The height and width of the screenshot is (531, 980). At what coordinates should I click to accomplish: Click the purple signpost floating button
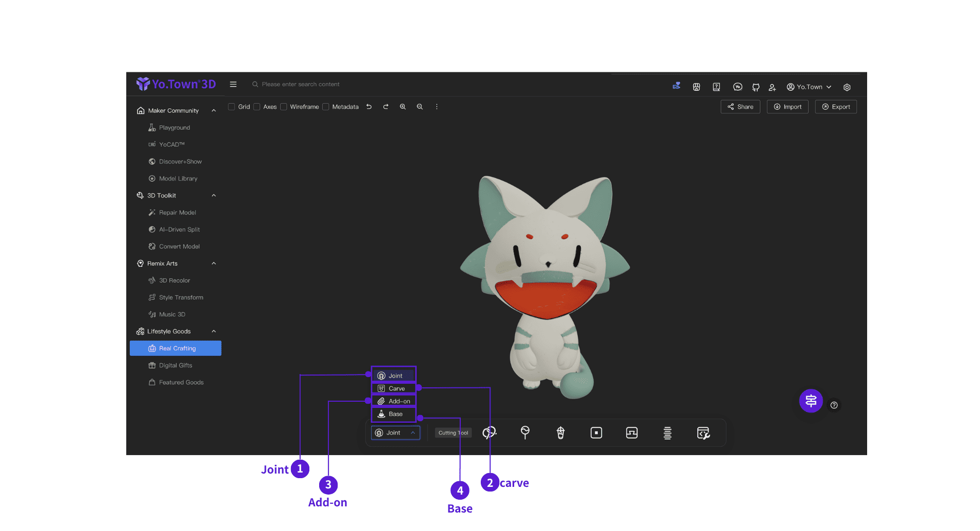click(811, 401)
